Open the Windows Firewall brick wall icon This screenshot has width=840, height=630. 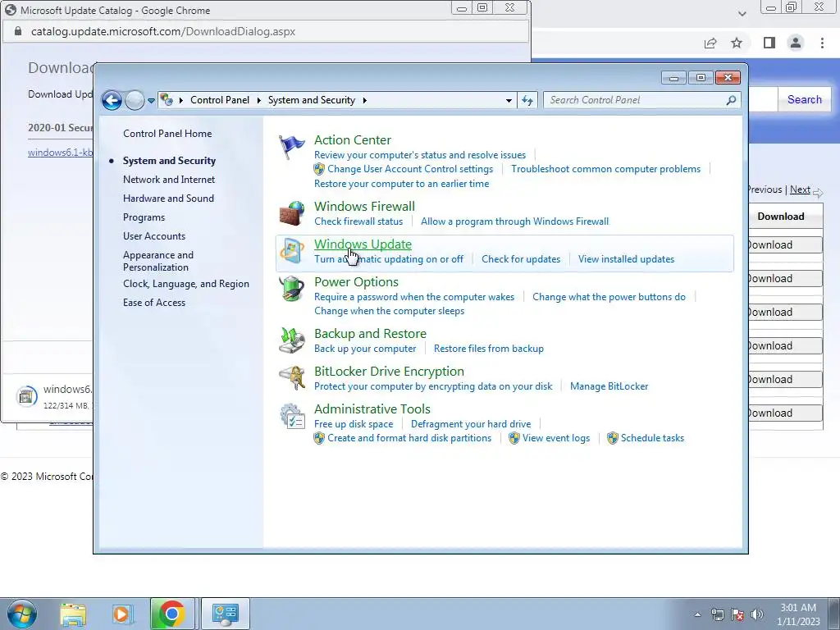click(x=291, y=213)
